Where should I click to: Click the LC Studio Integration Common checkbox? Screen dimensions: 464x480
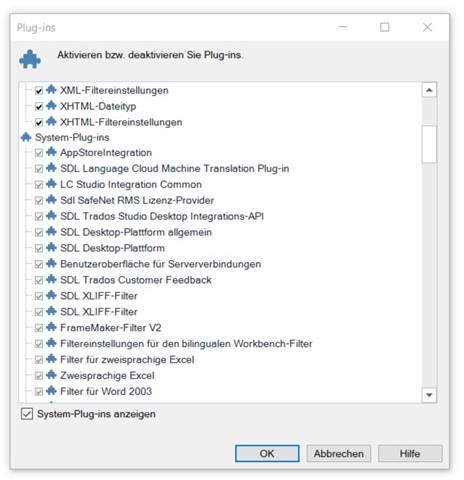pos(39,185)
